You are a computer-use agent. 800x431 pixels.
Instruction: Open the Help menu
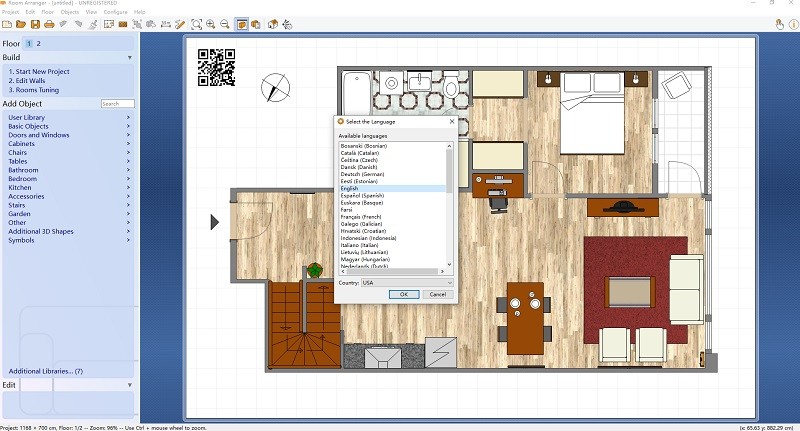[139, 12]
